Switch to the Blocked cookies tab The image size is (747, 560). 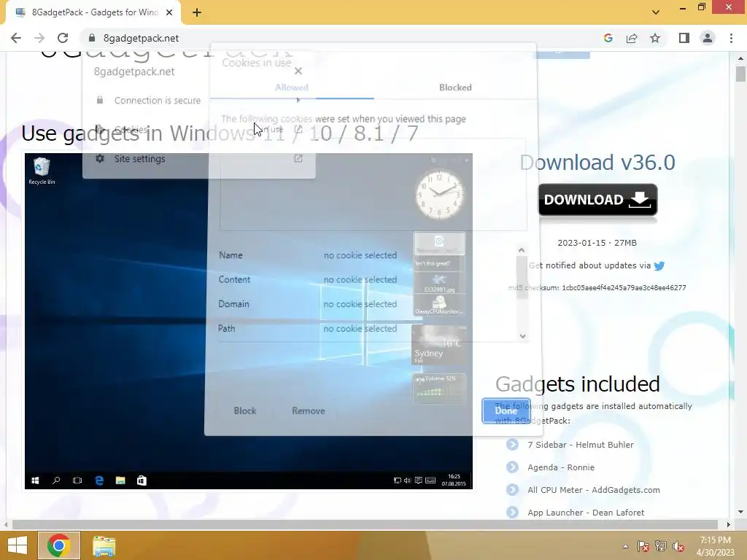point(455,87)
